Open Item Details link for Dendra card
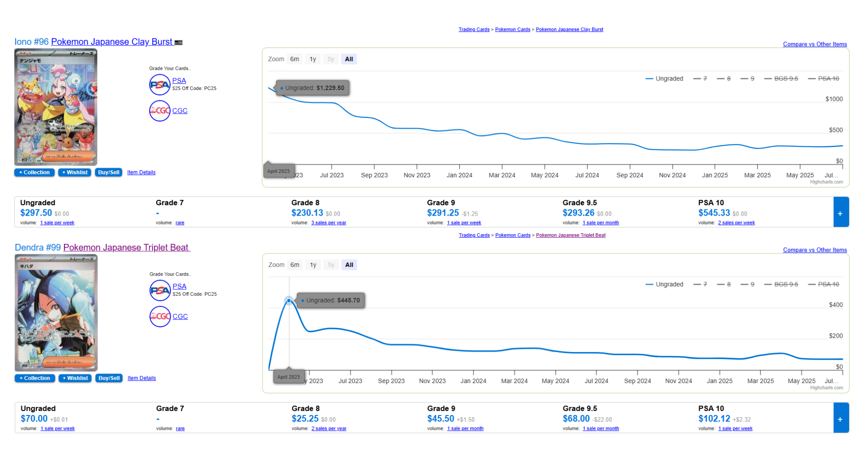Image resolution: width=868 pixels, height=469 pixels. (x=141, y=378)
